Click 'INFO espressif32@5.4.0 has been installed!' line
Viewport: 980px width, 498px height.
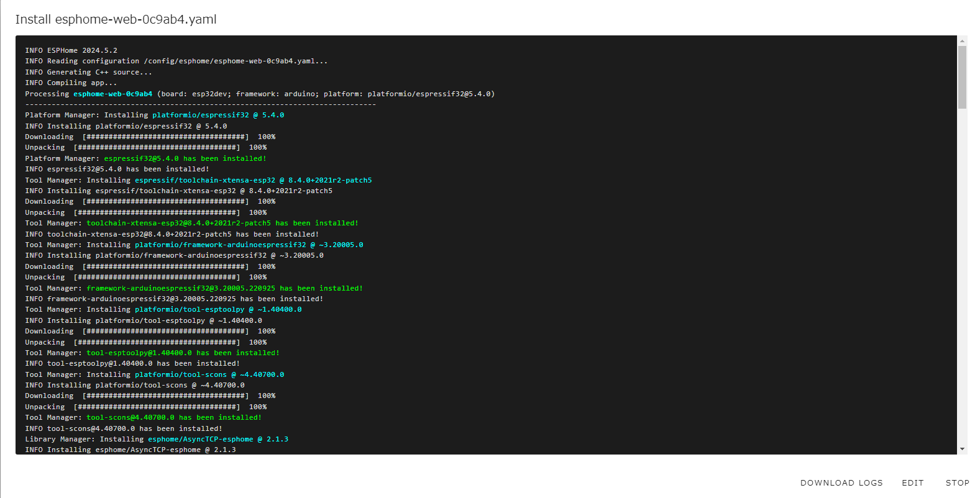pos(117,169)
